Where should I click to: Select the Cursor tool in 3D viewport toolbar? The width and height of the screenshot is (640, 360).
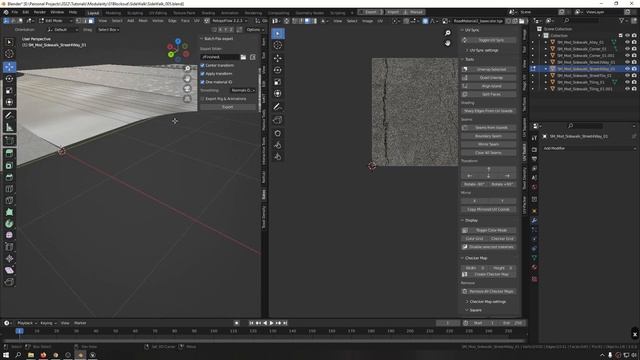9,53
